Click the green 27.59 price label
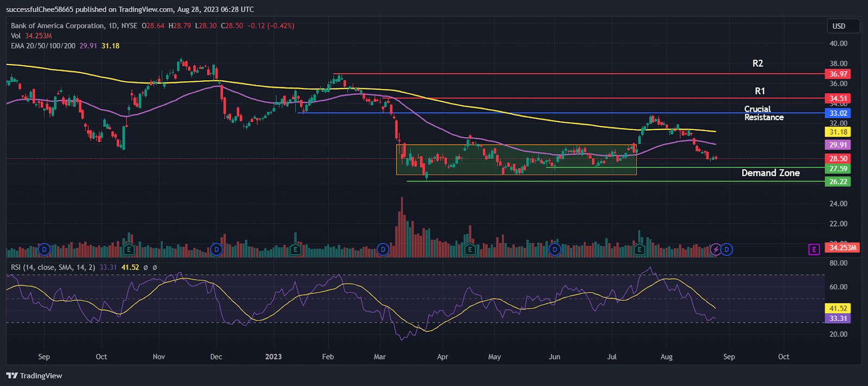The height and width of the screenshot is (386, 868). click(838, 169)
